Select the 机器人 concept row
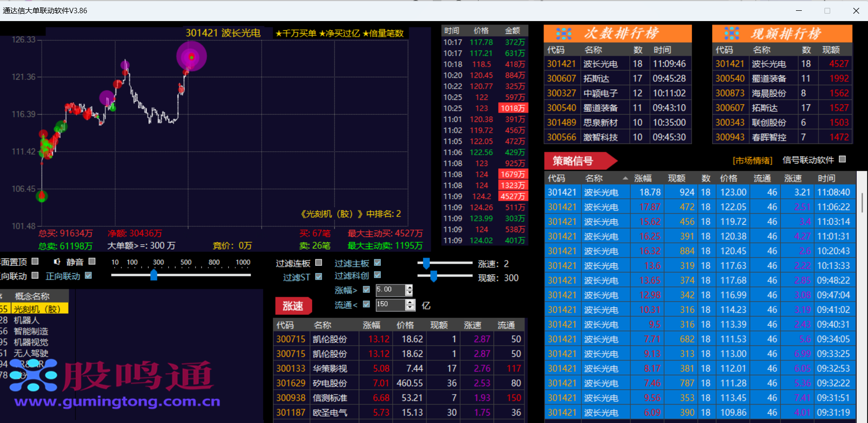The width and height of the screenshot is (868, 423). click(x=34, y=320)
